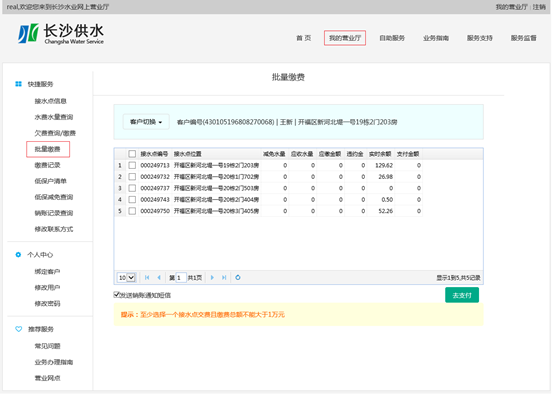Screen dimensions: 553x395
Task: Check the box for row 000249732
Action: (132, 176)
